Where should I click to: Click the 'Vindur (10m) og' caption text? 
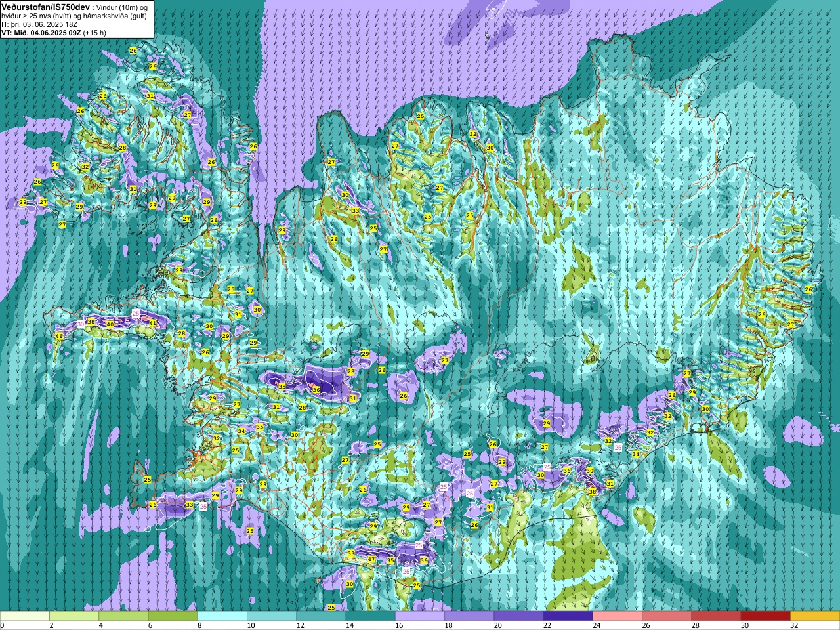(x=123, y=7)
